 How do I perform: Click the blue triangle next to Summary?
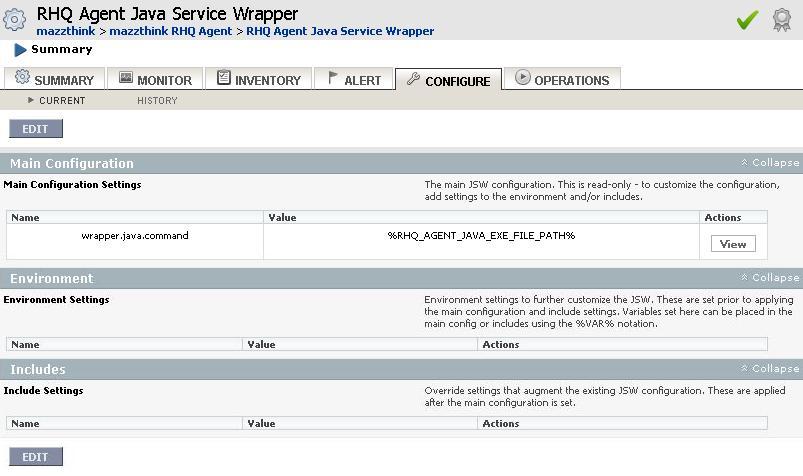click(20, 50)
